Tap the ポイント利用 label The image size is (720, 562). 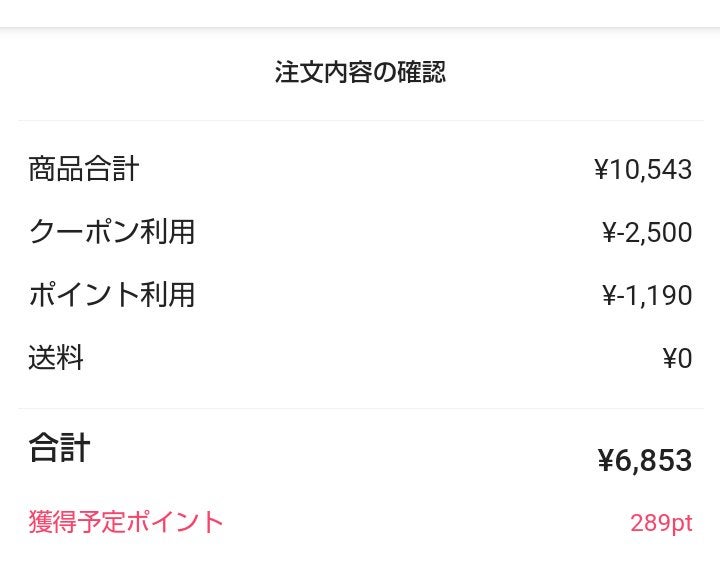click(x=111, y=295)
